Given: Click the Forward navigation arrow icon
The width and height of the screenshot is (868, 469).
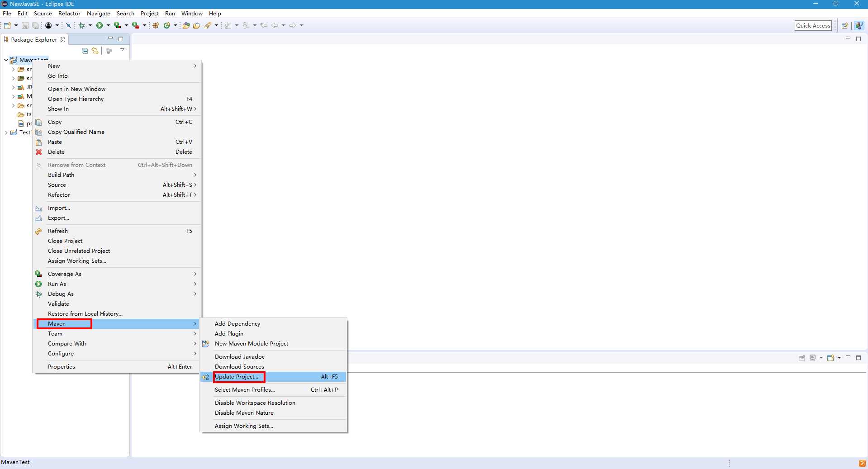Looking at the screenshot, I should [293, 25].
